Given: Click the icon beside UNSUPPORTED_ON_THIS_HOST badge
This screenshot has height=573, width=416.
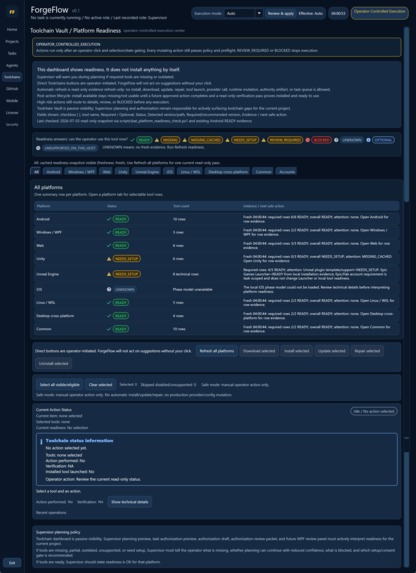Looking at the screenshot, I should [x=38, y=148].
